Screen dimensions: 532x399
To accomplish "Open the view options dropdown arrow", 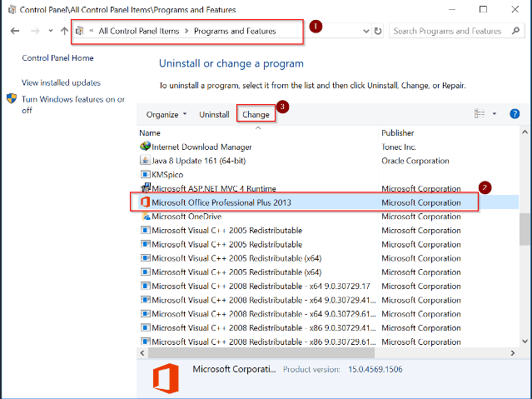I will (x=495, y=114).
